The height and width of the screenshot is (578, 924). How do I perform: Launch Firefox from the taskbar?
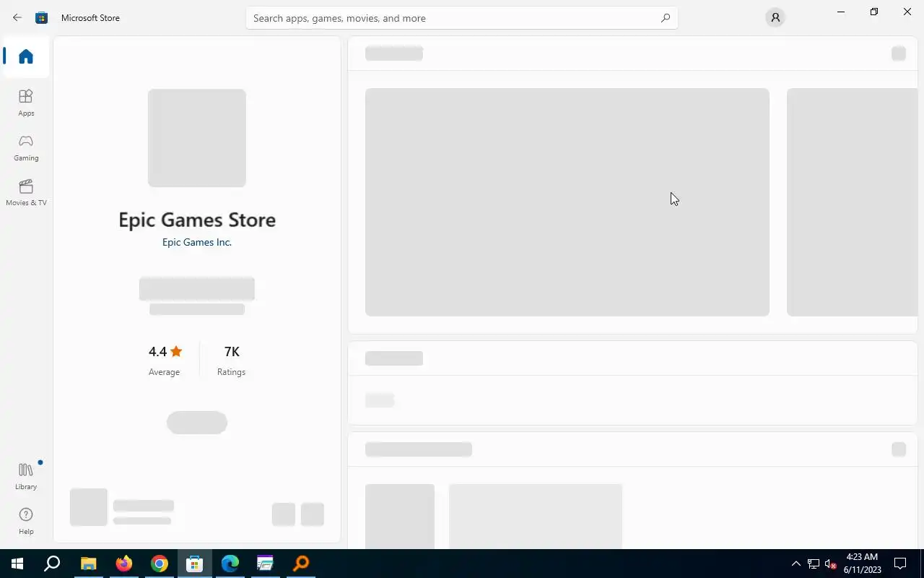(124, 564)
